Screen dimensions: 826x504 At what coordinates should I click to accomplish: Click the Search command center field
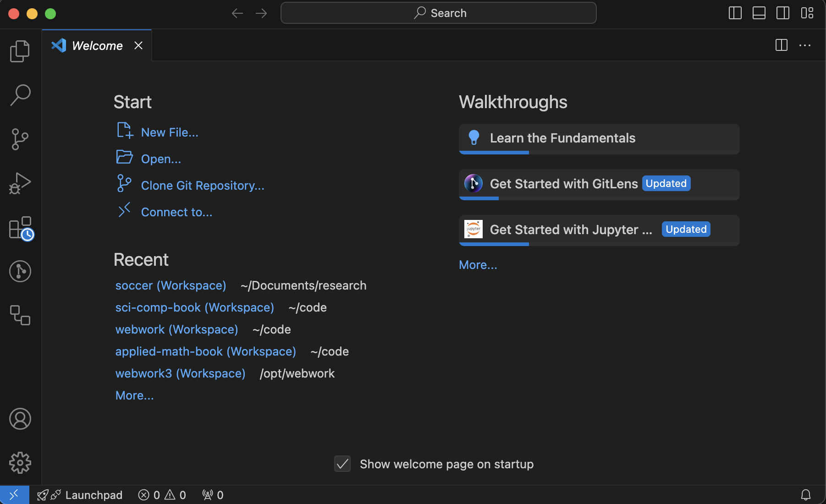[438, 13]
